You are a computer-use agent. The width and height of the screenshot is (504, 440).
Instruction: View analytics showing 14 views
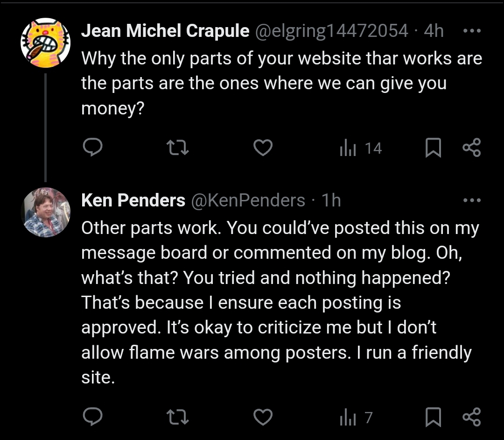click(361, 148)
